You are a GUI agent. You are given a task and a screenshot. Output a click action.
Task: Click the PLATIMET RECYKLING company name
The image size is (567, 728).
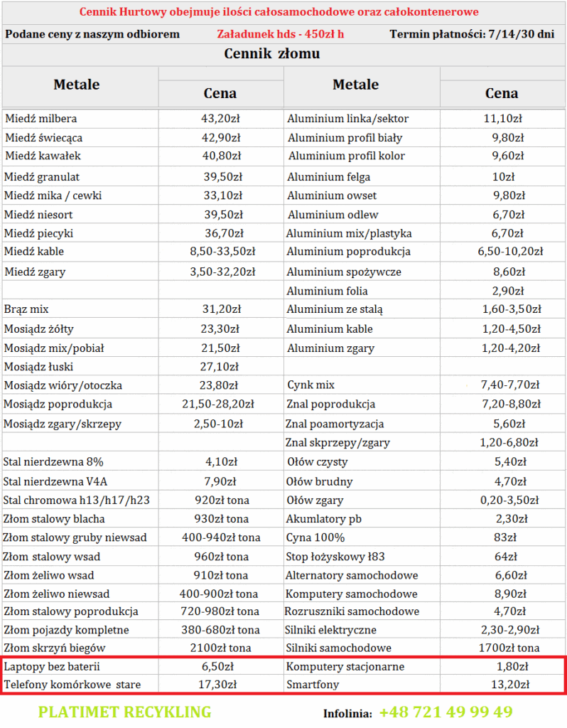click(124, 712)
